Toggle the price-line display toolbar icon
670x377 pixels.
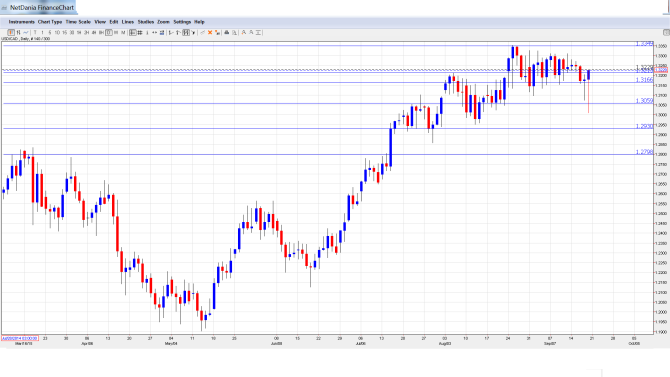pyautogui.click(x=132, y=32)
